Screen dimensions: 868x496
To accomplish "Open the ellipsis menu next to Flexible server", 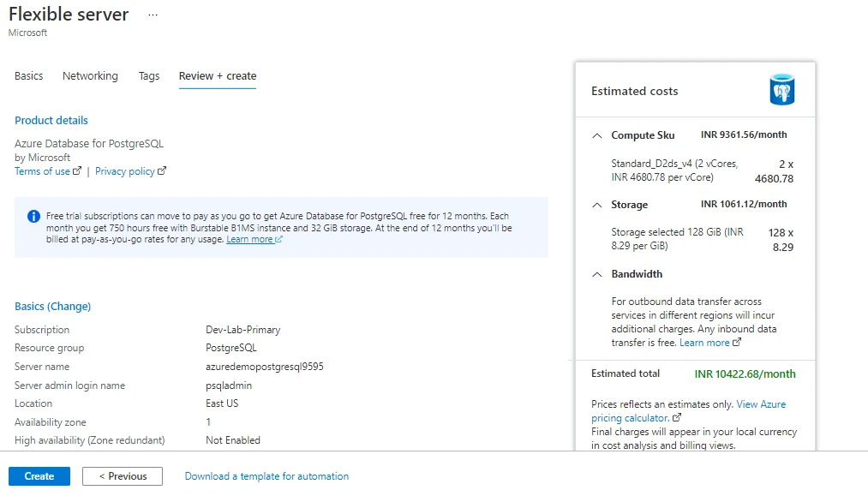I will (x=152, y=14).
